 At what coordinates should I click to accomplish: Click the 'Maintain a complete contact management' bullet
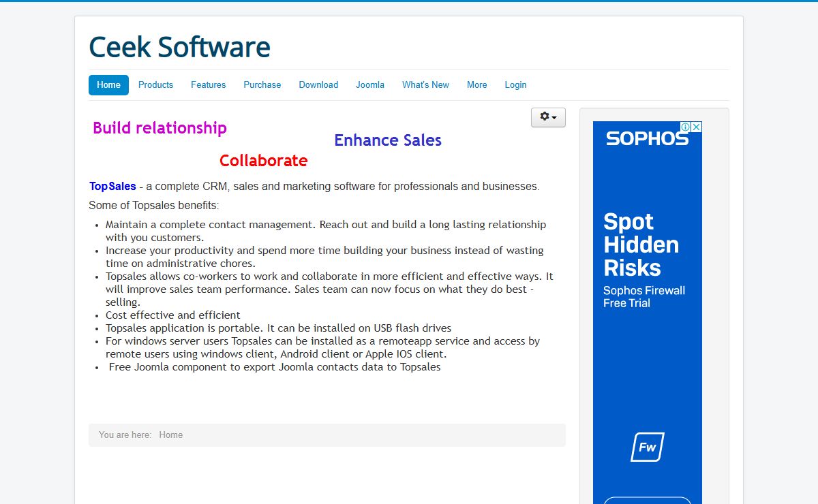326,231
